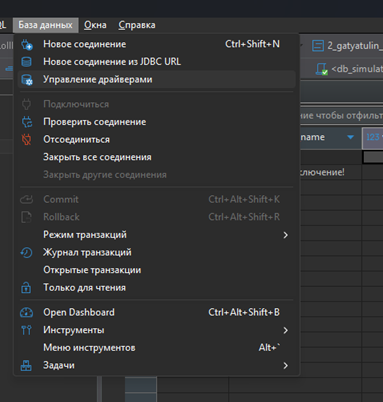Click the Ctrl+Shift+N shortcut text
This screenshot has height=402, width=383.
click(252, 44)
